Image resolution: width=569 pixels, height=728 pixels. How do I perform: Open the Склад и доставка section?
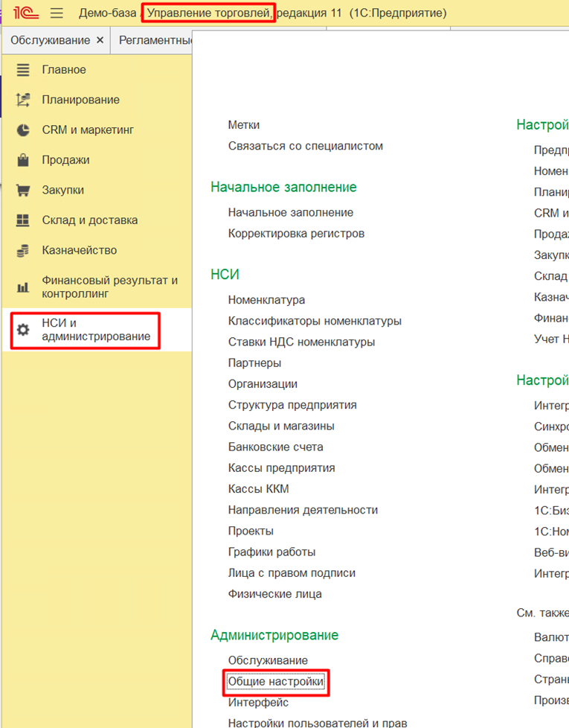pyautogui.click(x=90, y=220)
